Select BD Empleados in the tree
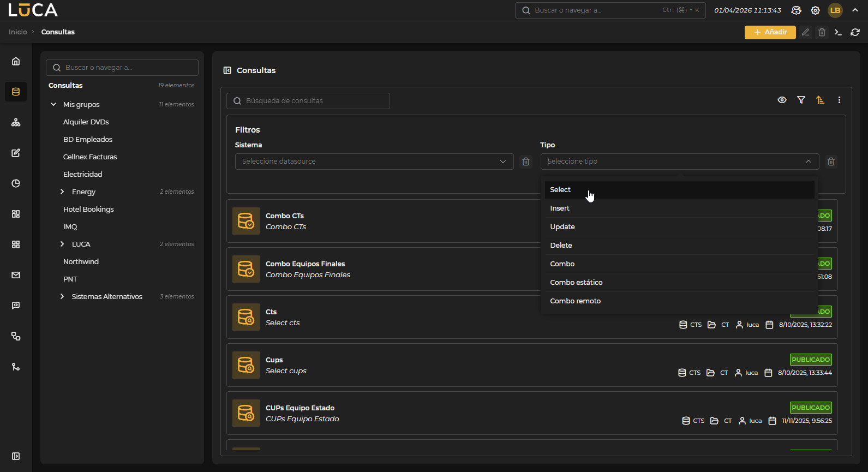Screen dimensions: 868x472 [88, 139]
